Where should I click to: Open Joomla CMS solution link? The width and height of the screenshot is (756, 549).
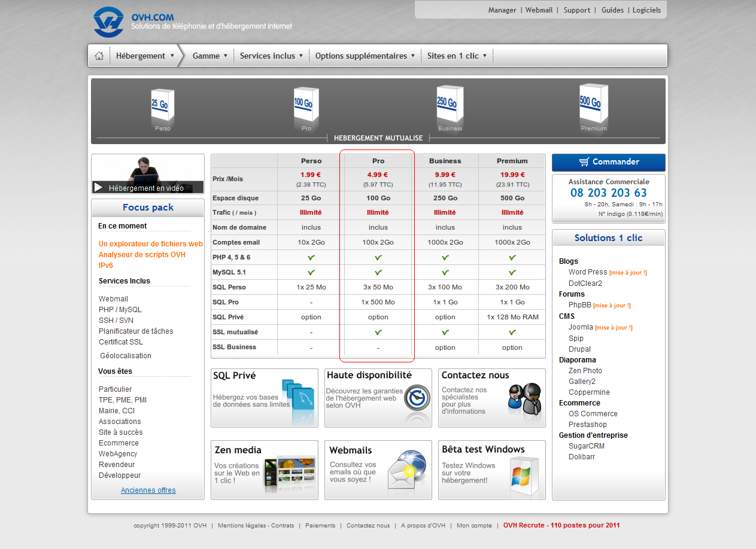pos(581,327)
